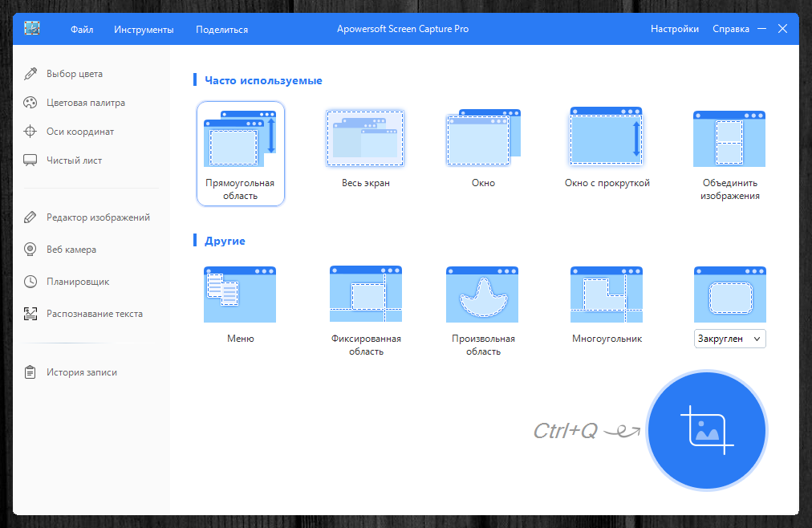Click the Редактор изображений label
This screenshot has width=812, height=528.
point(99,217)
